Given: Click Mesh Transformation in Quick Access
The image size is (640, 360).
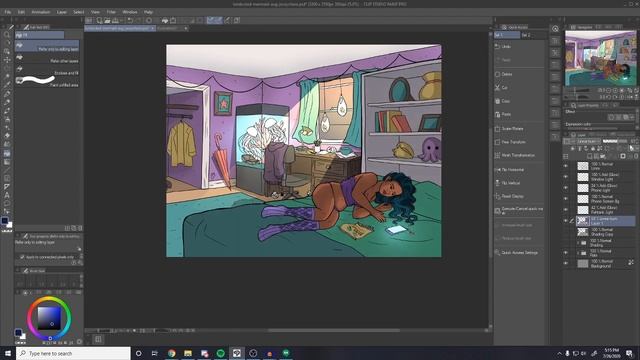Looking at the screenshot, I should pyautogui.click(x=518, y=156).
